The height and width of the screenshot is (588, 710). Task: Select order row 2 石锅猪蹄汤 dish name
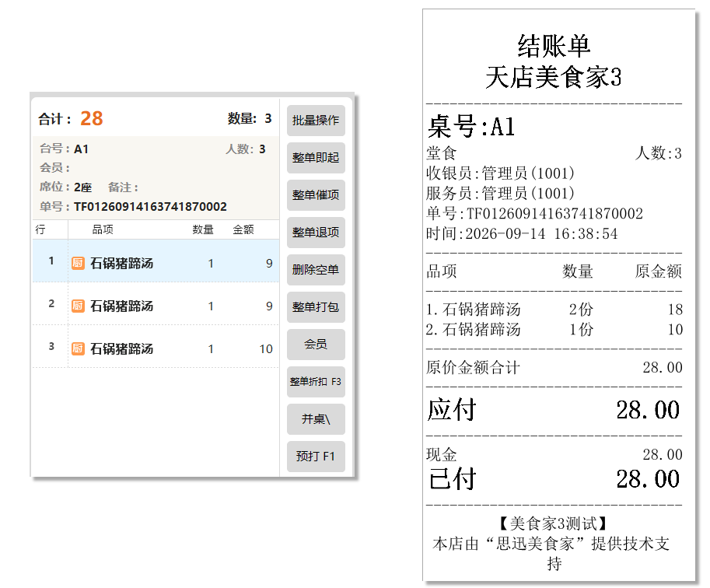(122, 306)
